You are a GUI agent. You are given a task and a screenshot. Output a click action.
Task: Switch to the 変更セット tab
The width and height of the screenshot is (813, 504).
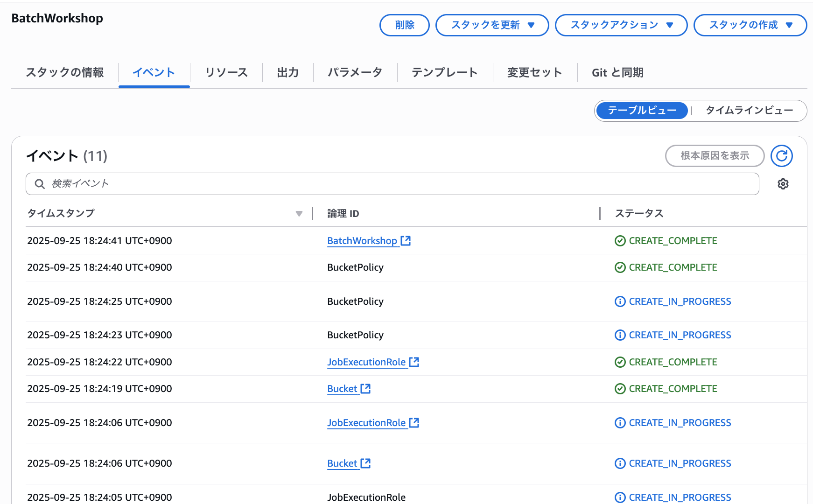(535, 72)
